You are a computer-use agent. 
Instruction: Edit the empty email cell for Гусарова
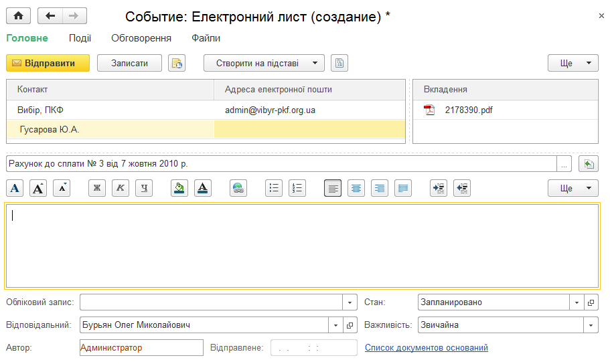pos(309,130)
